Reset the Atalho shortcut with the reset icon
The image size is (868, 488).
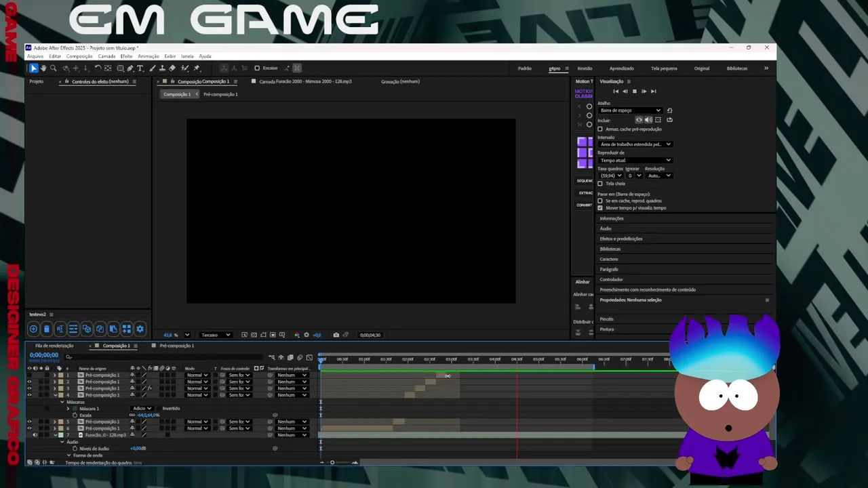point(670,110)
